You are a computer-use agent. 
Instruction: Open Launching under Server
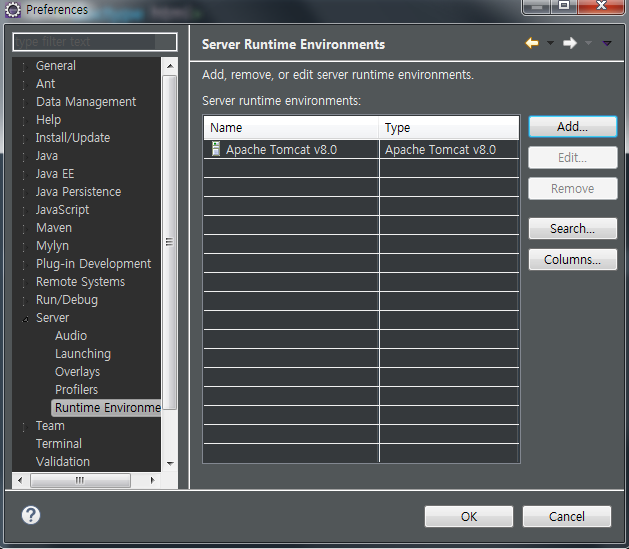click(83, 354)
